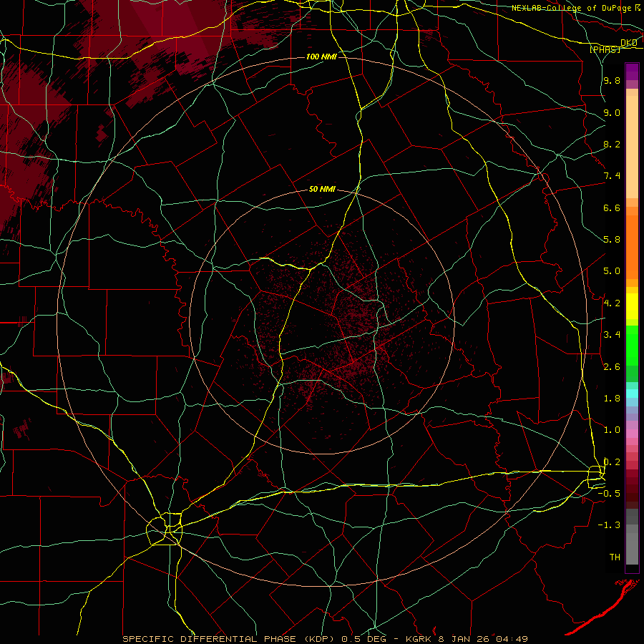Click the 2.6 value on color scale
The height and width of the screenshot is (644, 644).
click(612, 367)
